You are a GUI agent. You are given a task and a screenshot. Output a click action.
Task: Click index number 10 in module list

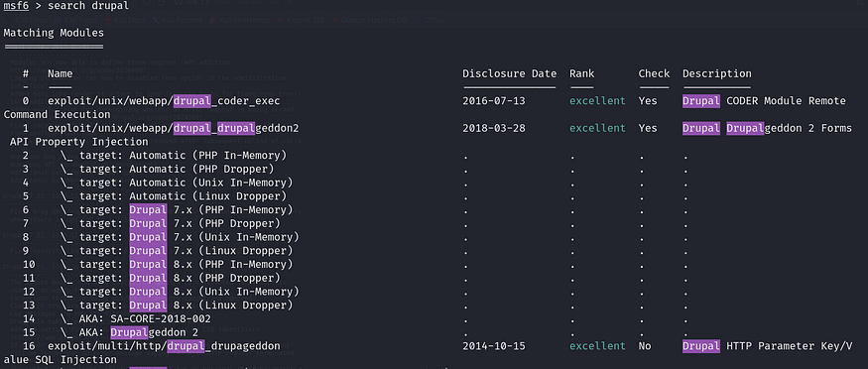point(29,264)
